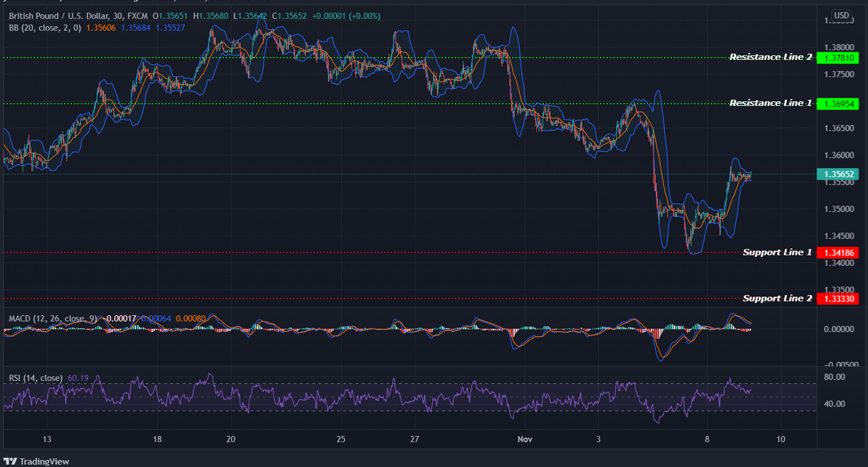
Task: Select the MACD (12, 26, close, 9) legend
Action: [53, 318]
